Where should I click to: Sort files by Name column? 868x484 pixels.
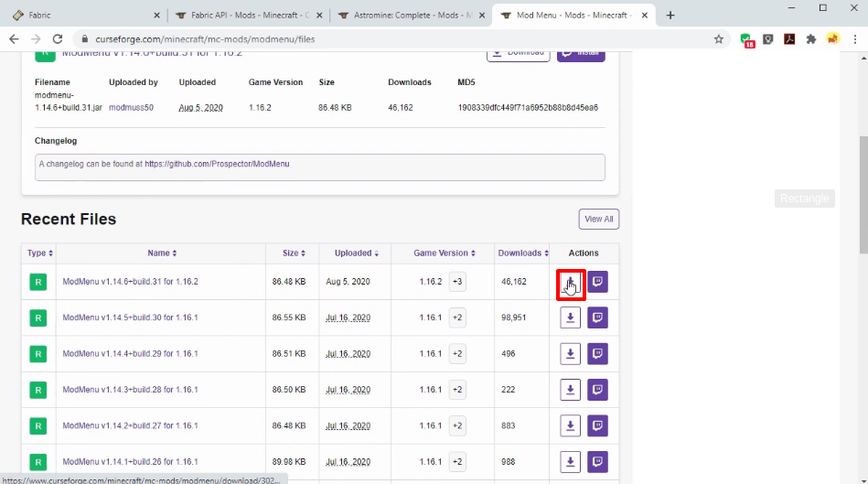162,253
